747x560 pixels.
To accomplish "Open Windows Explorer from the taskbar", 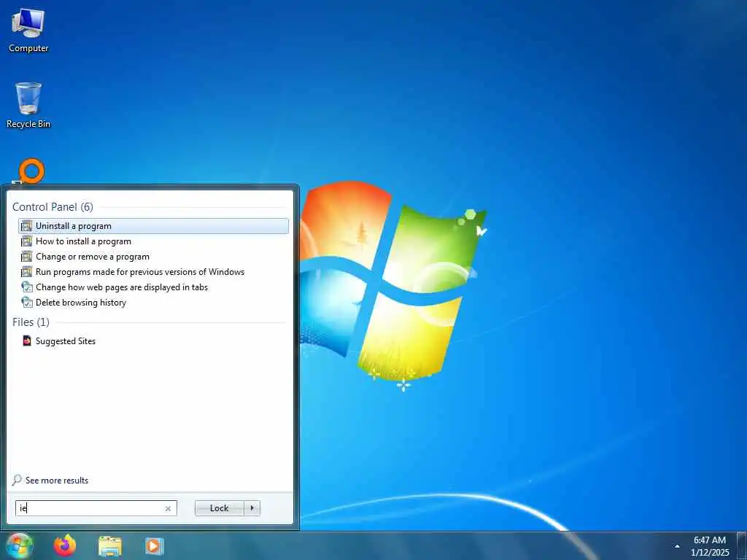I will tap(110, 546).
